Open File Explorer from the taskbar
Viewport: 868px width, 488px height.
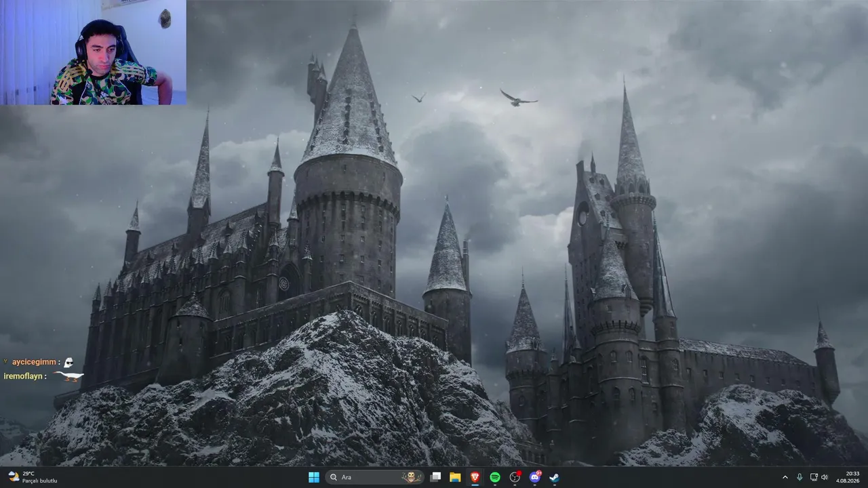(x=456, y=477)
